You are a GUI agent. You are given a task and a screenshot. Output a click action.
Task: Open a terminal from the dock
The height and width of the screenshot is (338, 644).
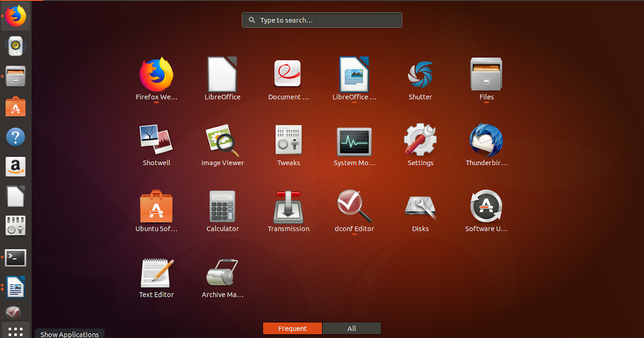16,258
